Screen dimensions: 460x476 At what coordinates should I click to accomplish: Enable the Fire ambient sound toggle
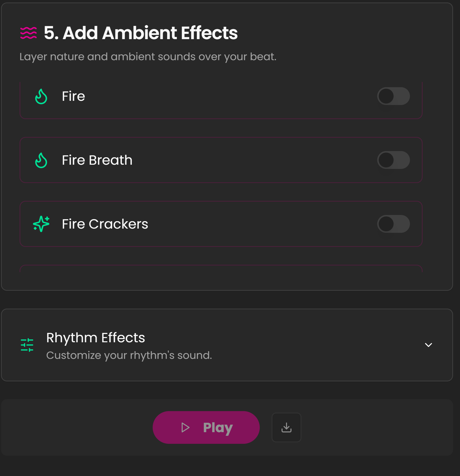393,96
